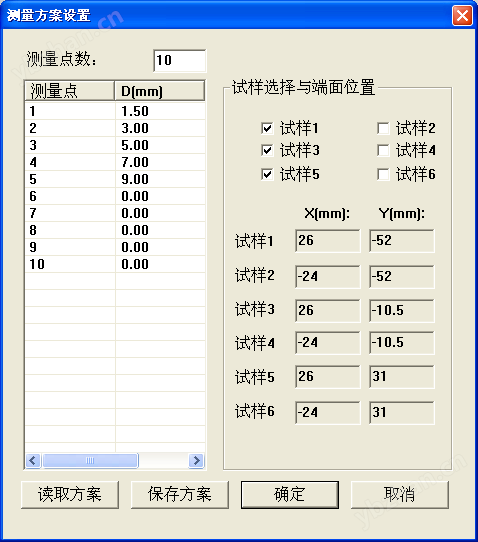Select measurement point row 3
478x542 pixels.
click(115, 145)
